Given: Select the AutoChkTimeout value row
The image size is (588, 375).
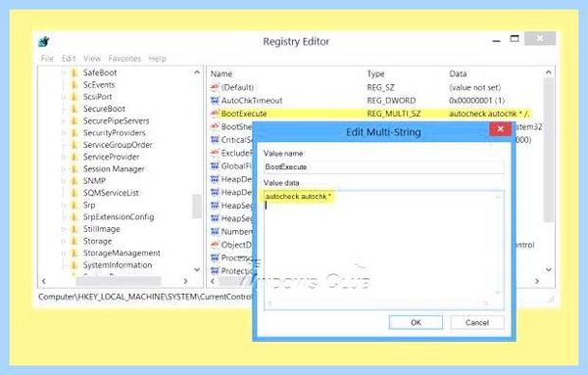Looking at the screenshot, I should click(x=375, y=101).
